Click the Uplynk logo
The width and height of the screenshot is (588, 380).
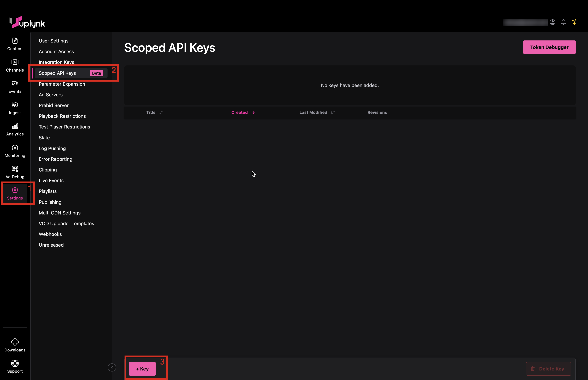tap(27, 23)
